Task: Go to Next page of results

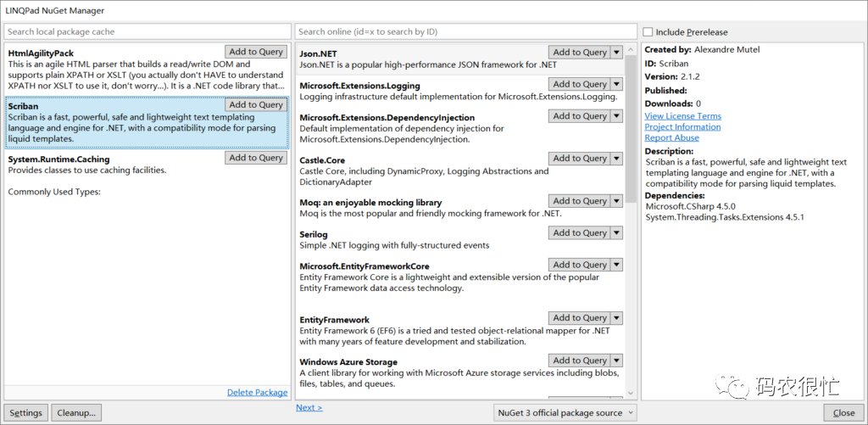Action: tap(309, 408)
